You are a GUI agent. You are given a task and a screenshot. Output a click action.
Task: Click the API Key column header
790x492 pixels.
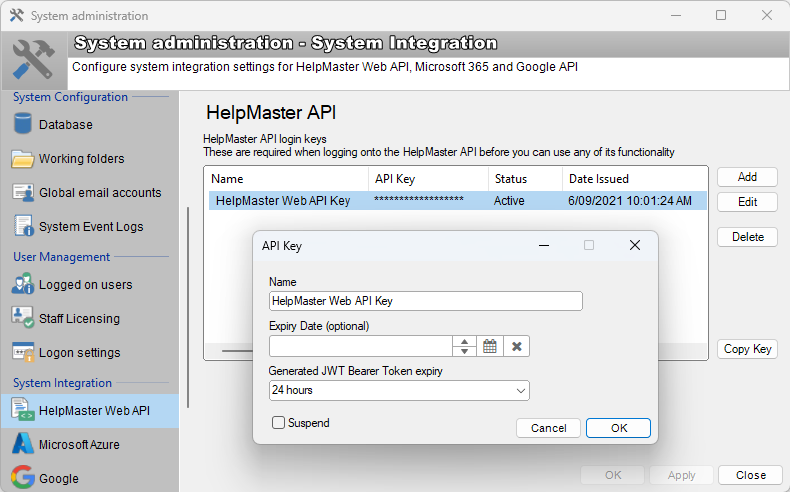pyautogui.click(x=429, y=179)
